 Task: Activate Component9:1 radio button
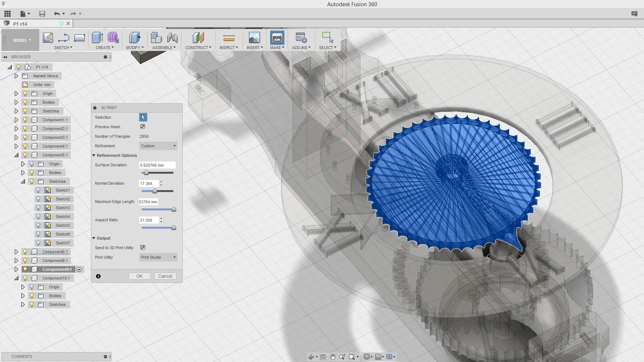tap(79, 269)
